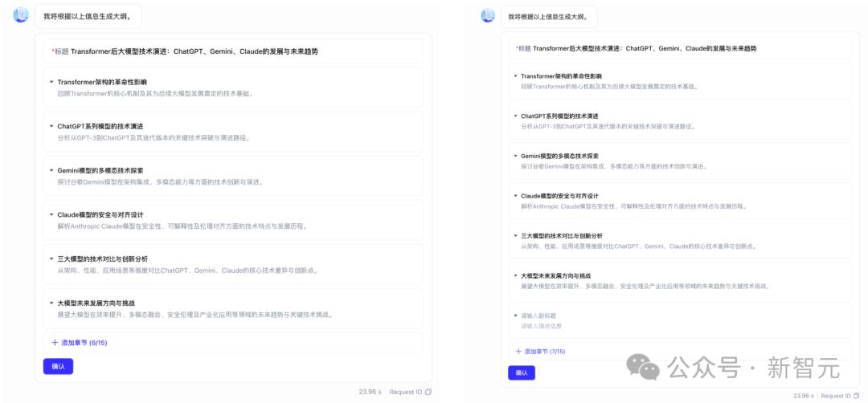Click description 探讨谷歌Gemini模型 in 7-chapter outline
868x403 pixels.
[x=614, y=166]
